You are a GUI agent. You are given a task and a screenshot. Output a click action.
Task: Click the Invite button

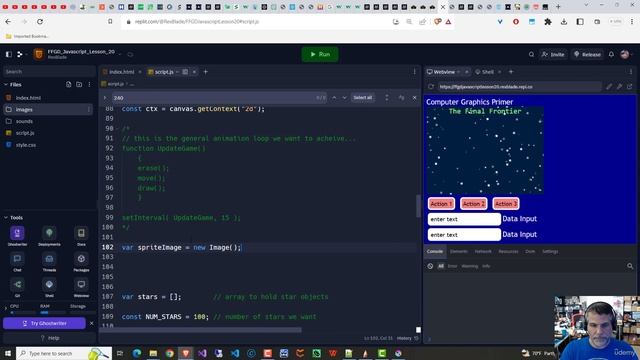click(553, 54)
